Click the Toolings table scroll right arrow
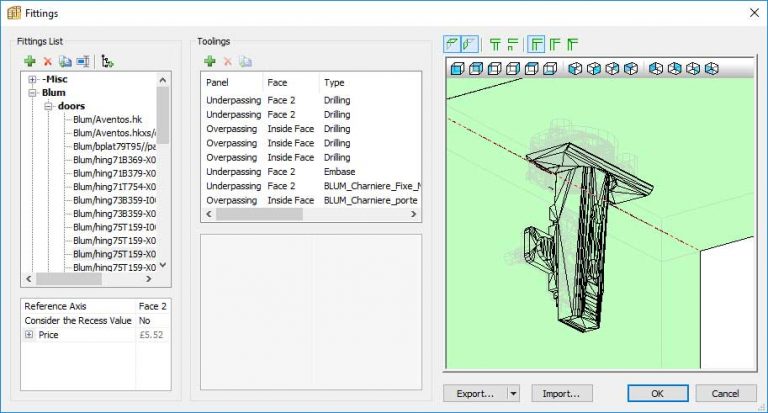This screenshot has height=413, width=768. pos(413,214)
